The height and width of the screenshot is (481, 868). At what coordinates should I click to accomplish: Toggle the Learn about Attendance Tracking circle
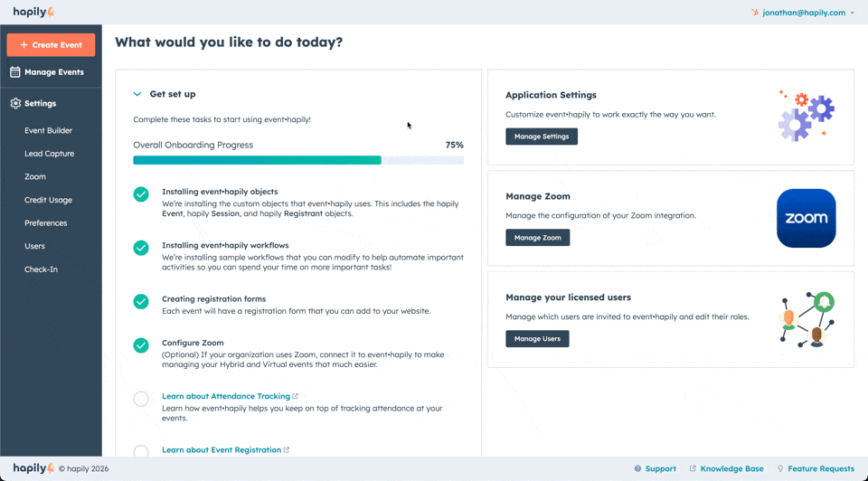coord(141,399)
